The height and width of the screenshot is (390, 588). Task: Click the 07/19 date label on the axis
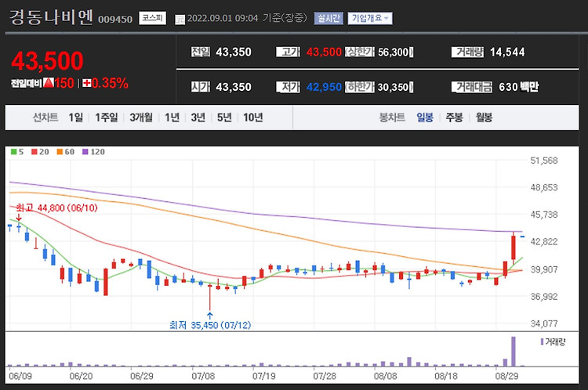tap(263, 376)
